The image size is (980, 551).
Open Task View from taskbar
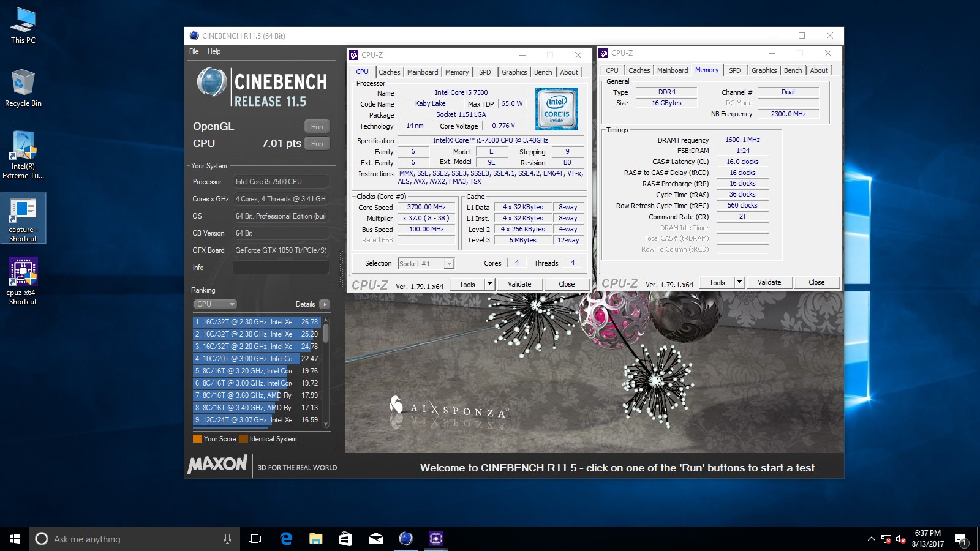click(255, 539)
